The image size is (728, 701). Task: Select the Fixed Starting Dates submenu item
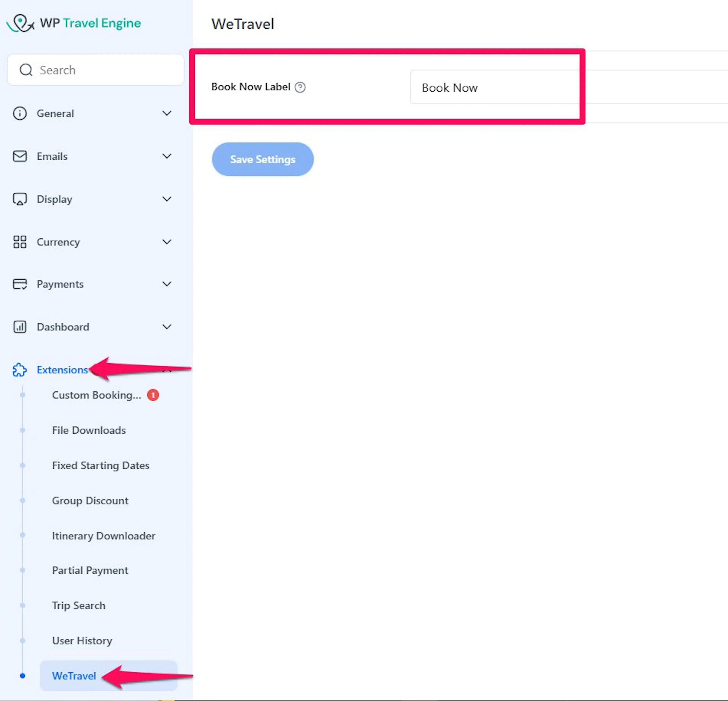[x=101, y=466]
